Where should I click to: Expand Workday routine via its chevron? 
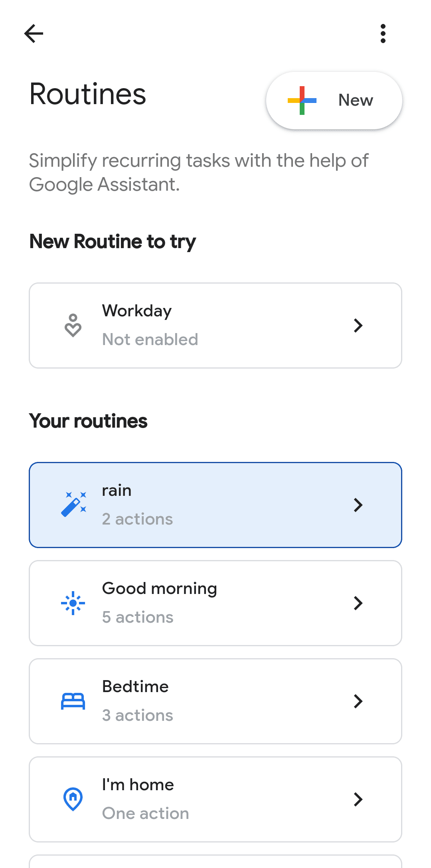pyautogui.click(x=358, y=325)
